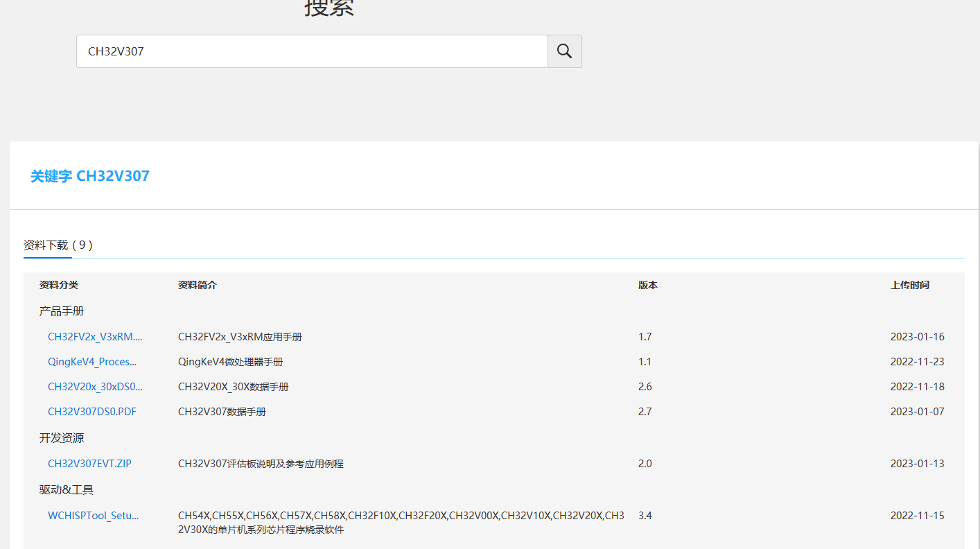Image resolution: width=980 pixels, height=549 pixels.
Task: Click the 资料简介 column header
Action: coord(198,285)
